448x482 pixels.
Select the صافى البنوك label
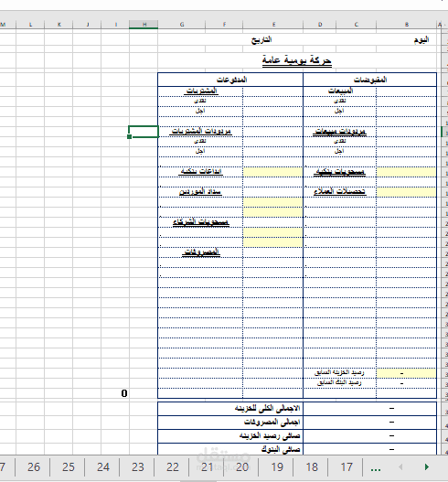point(281,450)
